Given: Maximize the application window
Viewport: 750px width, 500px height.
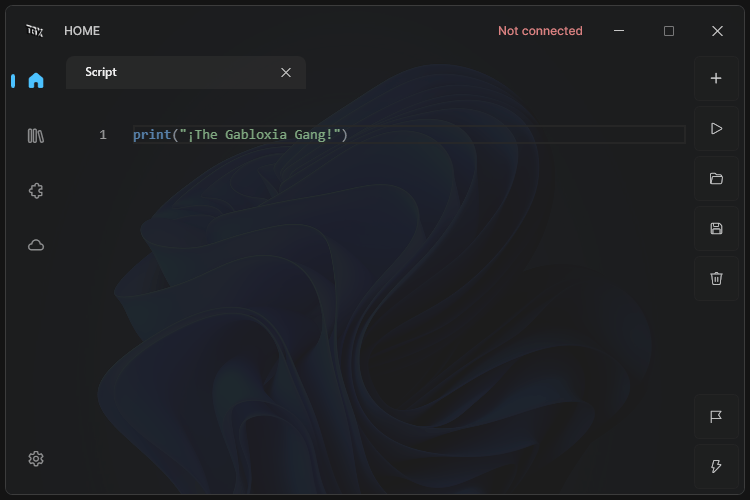Looking at the screenshot, I should pyautogui.click(x=669, y=31).
